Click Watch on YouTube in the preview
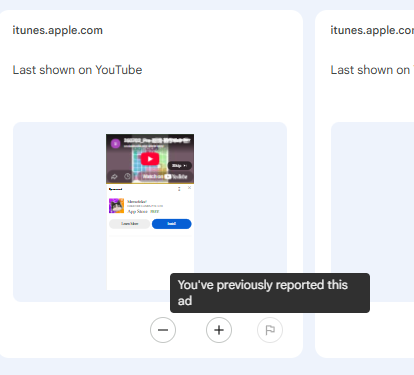 pyautogui.click(x=165, y=177)
